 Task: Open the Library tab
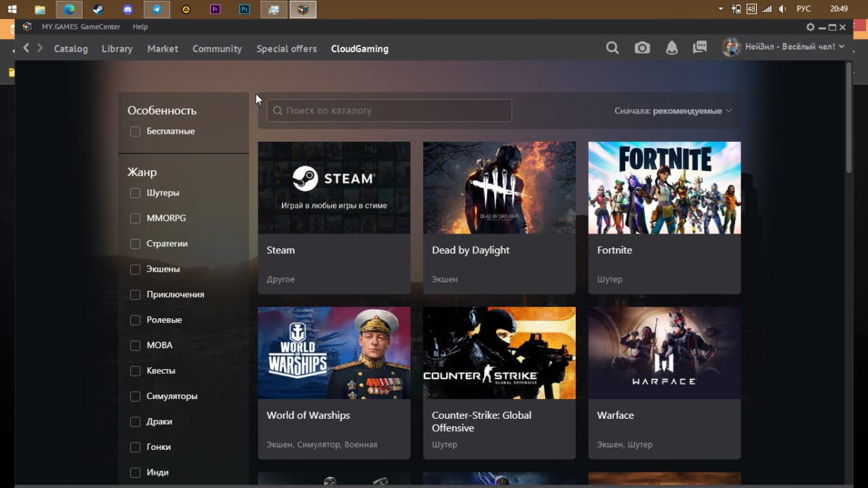coord(117,49)
